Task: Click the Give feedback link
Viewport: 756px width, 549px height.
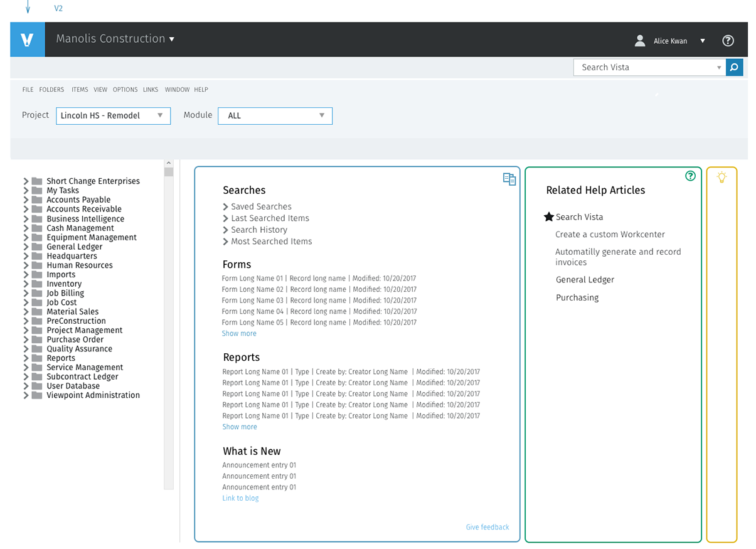Action: click(487, 527)
